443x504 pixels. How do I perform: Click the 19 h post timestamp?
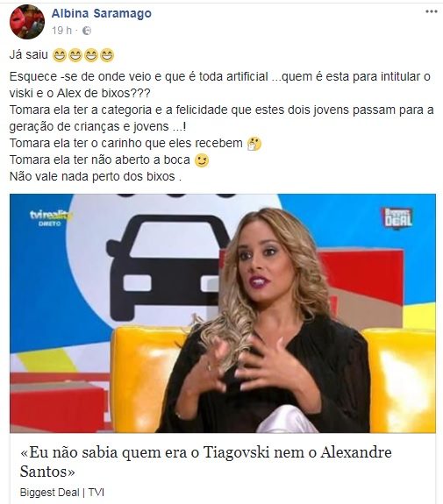[61, 31]
